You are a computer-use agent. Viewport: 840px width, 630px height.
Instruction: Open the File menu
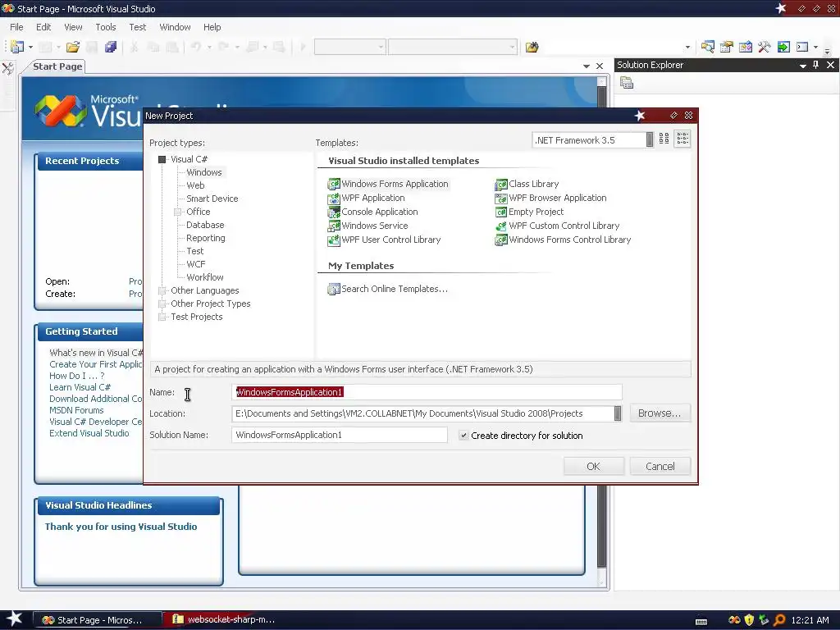(16, 27)
